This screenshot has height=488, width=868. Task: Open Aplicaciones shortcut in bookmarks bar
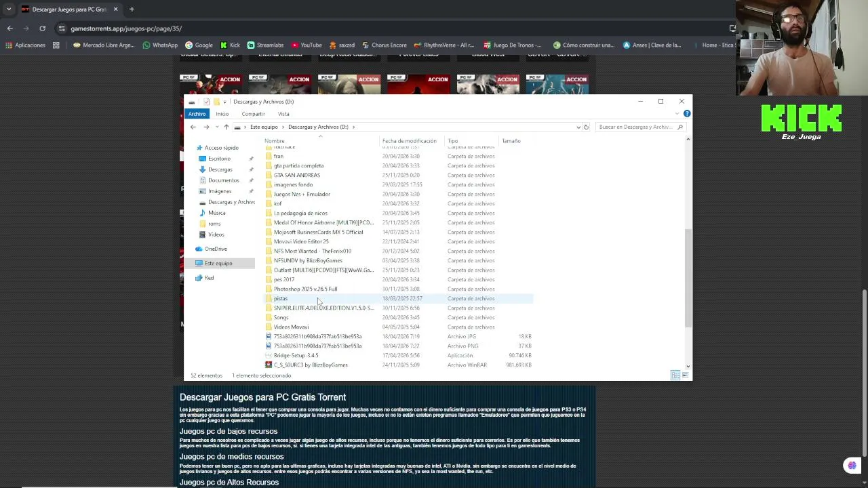25,45
